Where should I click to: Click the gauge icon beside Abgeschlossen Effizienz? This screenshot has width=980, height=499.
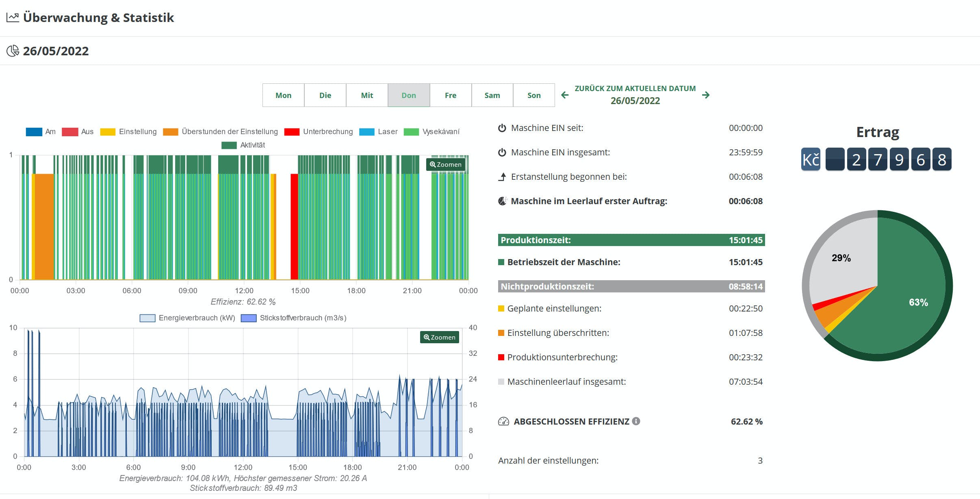tap(503, 422)
